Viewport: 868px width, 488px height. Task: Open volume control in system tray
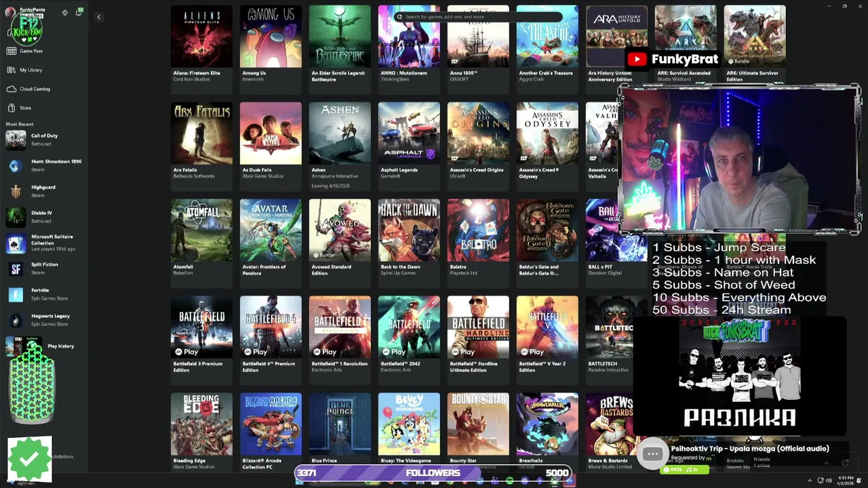[829, 481]
